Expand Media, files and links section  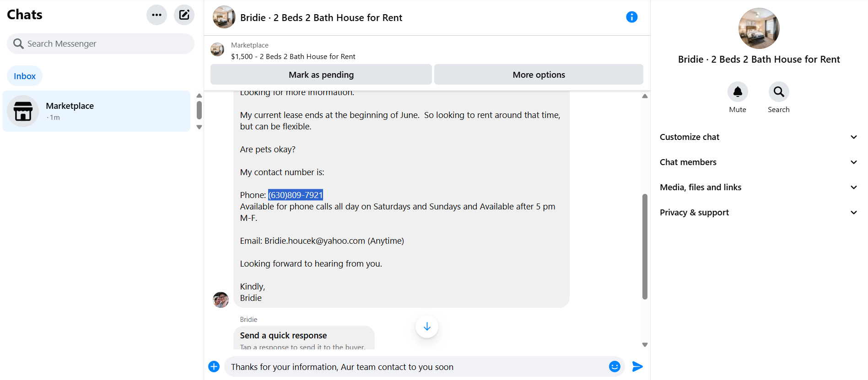coord(759,187)
